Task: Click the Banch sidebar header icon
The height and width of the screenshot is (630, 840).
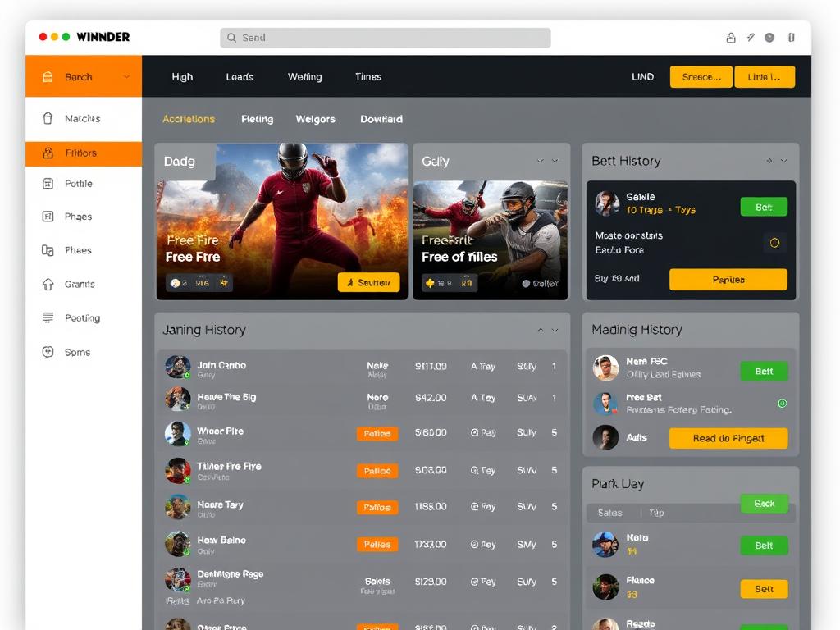Action: [48, 76]
